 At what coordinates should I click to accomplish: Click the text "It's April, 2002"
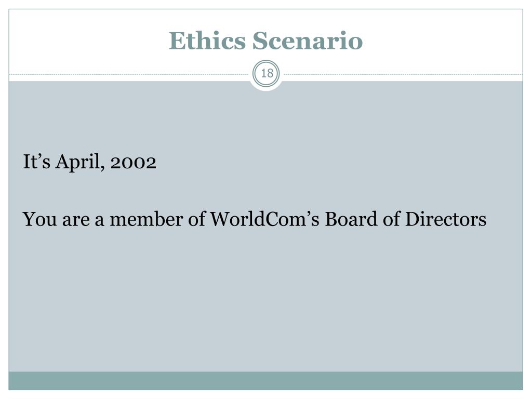click(89, 162)
